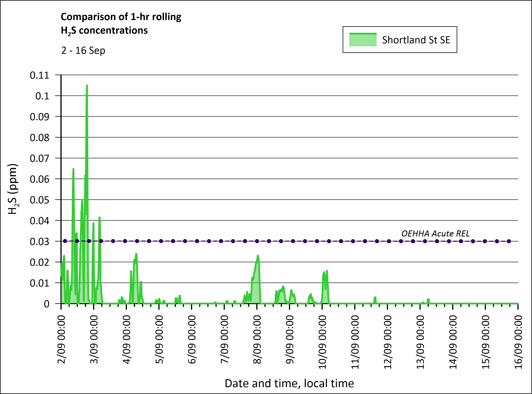Click the 5/09 00:00 x-axis label
Screen dimensions: 532x394
pyautogui.click(x=159, y=340)
